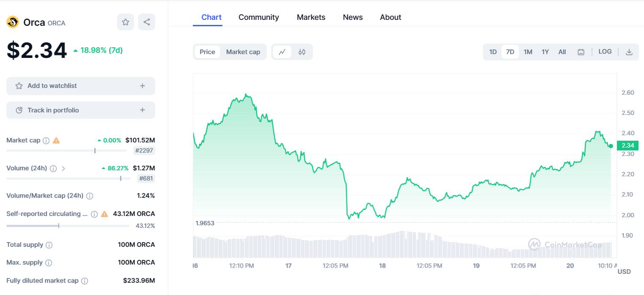Click the 12:10 PM time axis label
The height and width of the screenshot is (295, 644).
[x=241, y=266]
